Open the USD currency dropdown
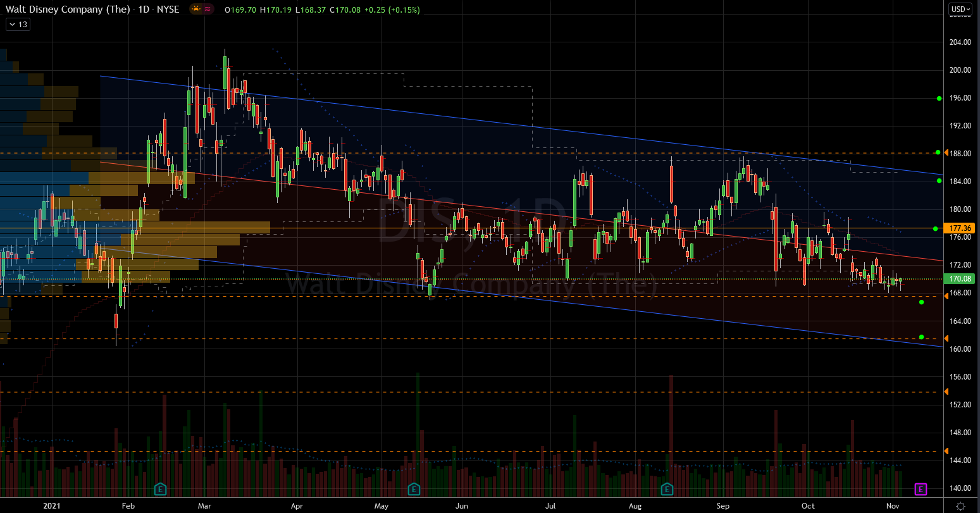Viewport: 980px width, 513px height. (x=961, y=9)
